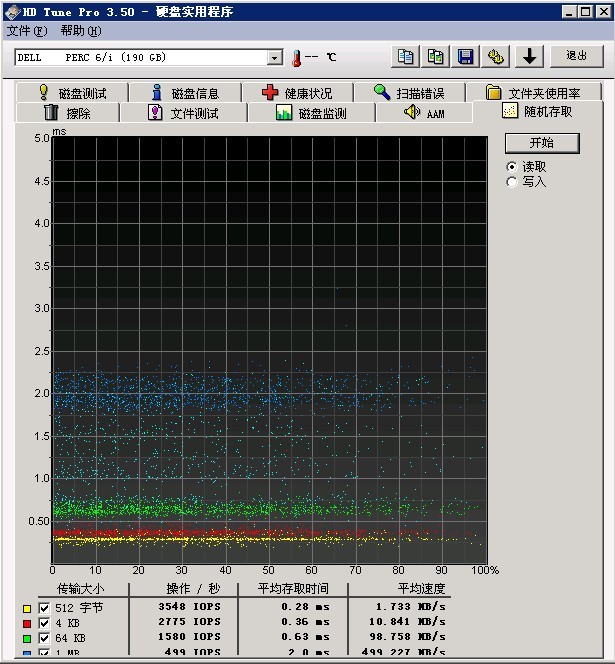
Task: Click the copy screenshot to clipboard icon
Action: pos(435,56)
